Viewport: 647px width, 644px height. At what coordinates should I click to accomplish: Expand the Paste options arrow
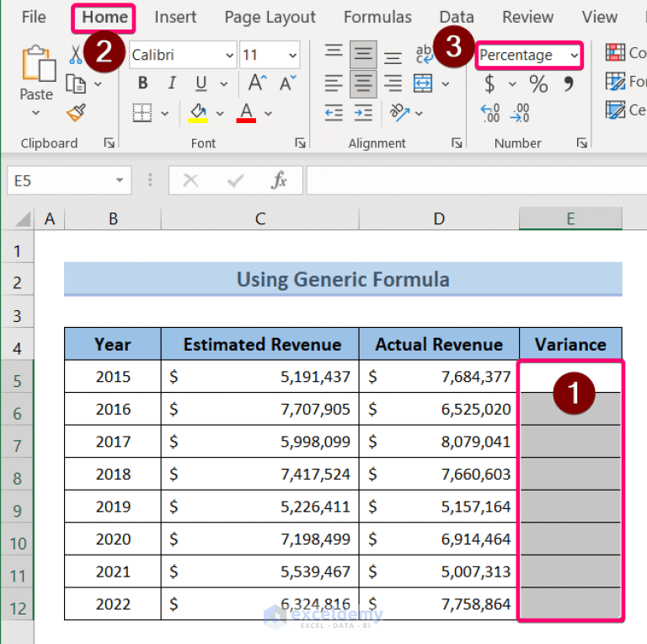click(36, 113)
